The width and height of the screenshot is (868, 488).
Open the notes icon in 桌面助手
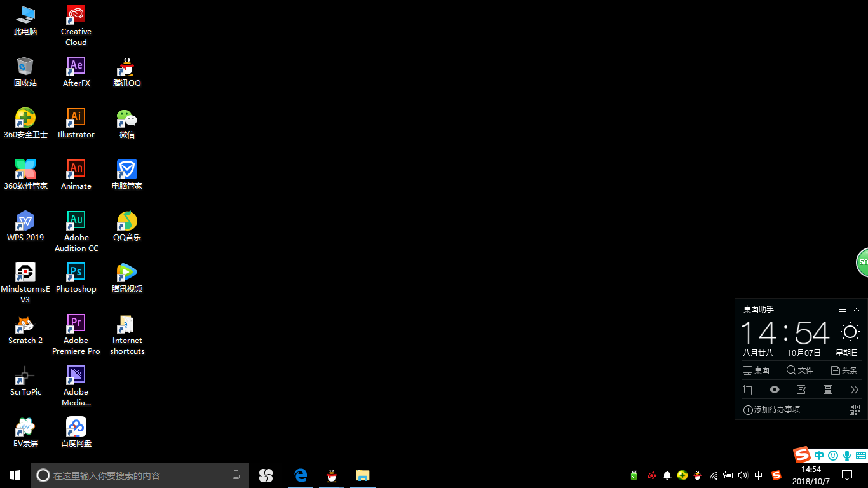point(801,390)
